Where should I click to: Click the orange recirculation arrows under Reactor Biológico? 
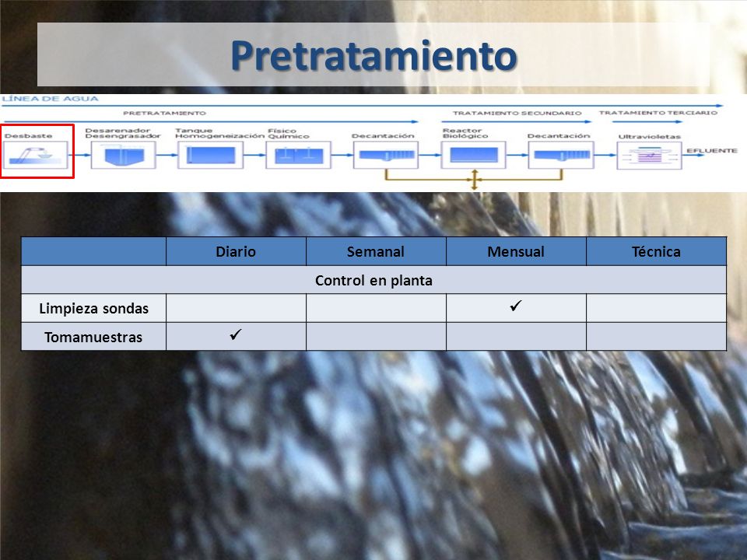pos(474,180)
